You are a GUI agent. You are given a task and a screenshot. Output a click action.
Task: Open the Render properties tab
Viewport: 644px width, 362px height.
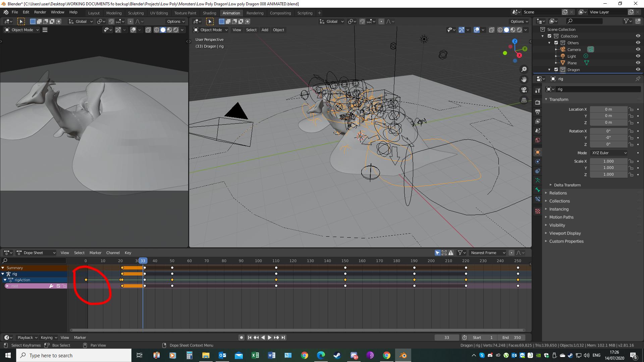tap(538, 102)
